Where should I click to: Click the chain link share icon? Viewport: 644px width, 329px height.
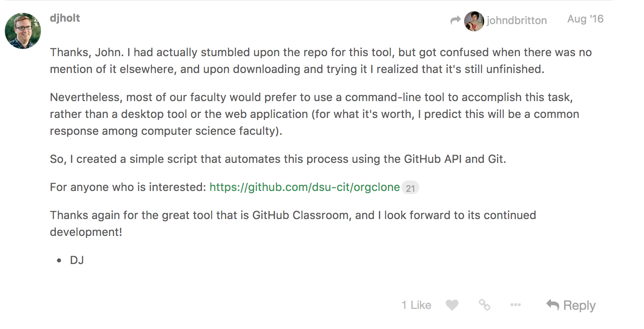pos(484,305)
